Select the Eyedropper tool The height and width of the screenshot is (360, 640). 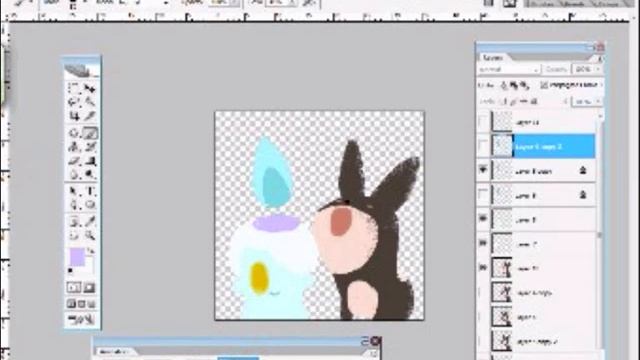90,222
